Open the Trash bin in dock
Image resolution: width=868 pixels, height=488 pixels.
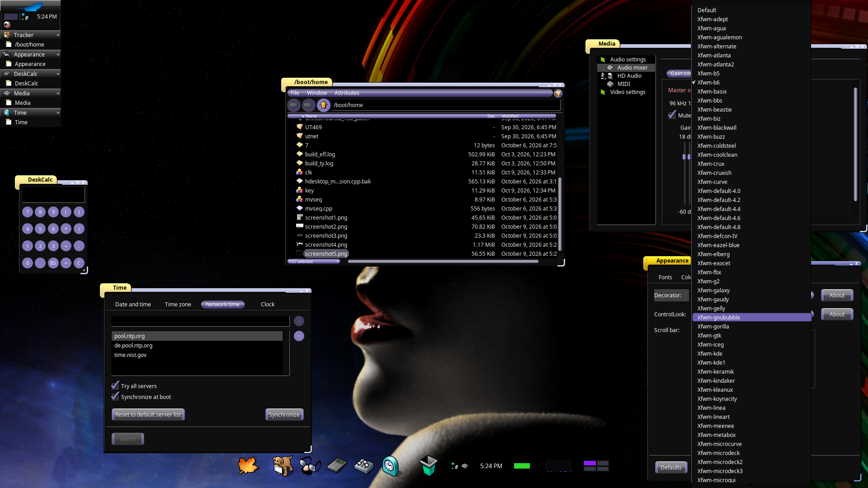coord(428,466)
